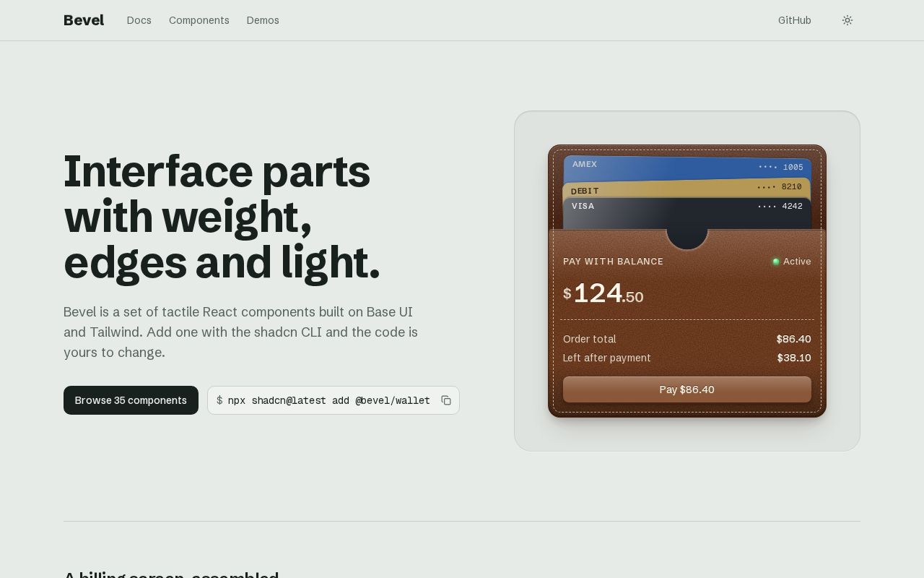Image resolution: width=924 pixels, height=578 pixels.
Task: Toggle the light/dark theme sun icon
Action: pyautogui.click(x=847, y=20)
